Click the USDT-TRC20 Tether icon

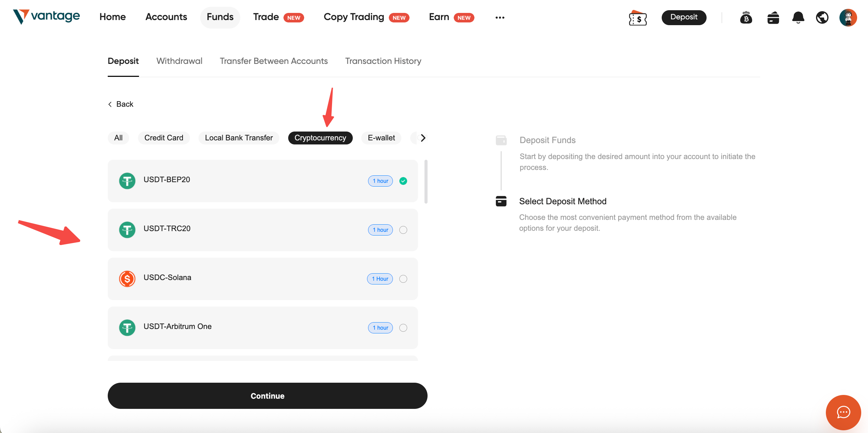click(x=127, y=230)
